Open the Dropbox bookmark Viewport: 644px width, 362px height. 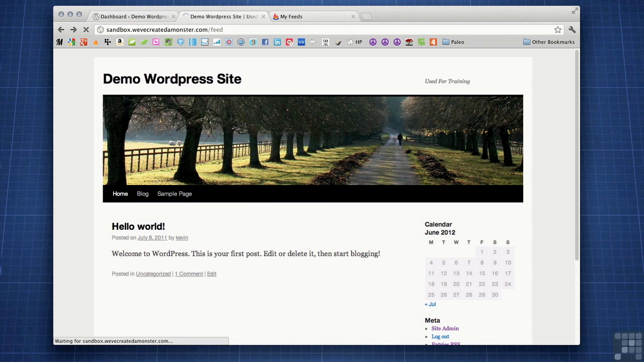[x=180, y=42]
